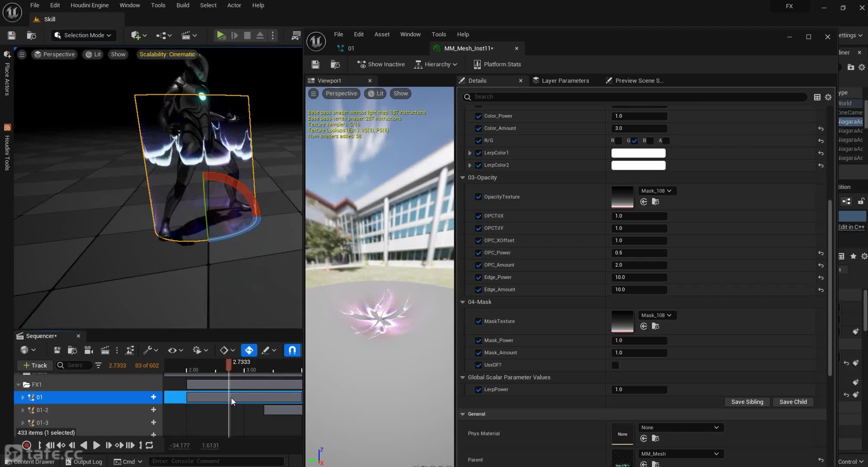Open LerpColor1 white color swatch
868x467 pixels.
click(x=638, y=153)
